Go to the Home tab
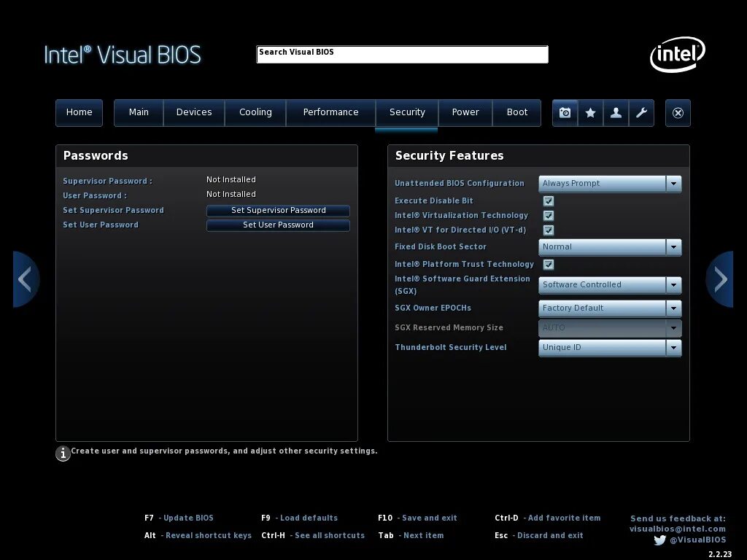This screenshot has height=560, width=747. [79, 113]
